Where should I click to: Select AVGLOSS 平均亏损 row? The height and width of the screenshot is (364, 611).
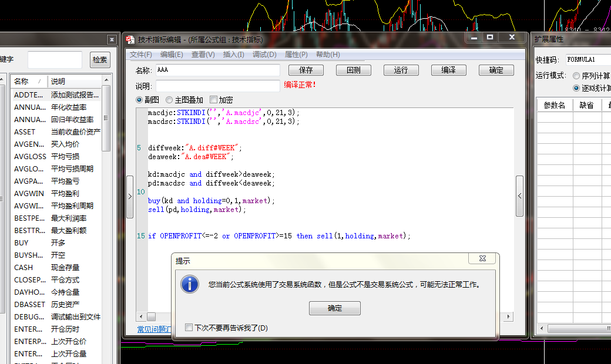pyautogui.click(x=56, y=157)
